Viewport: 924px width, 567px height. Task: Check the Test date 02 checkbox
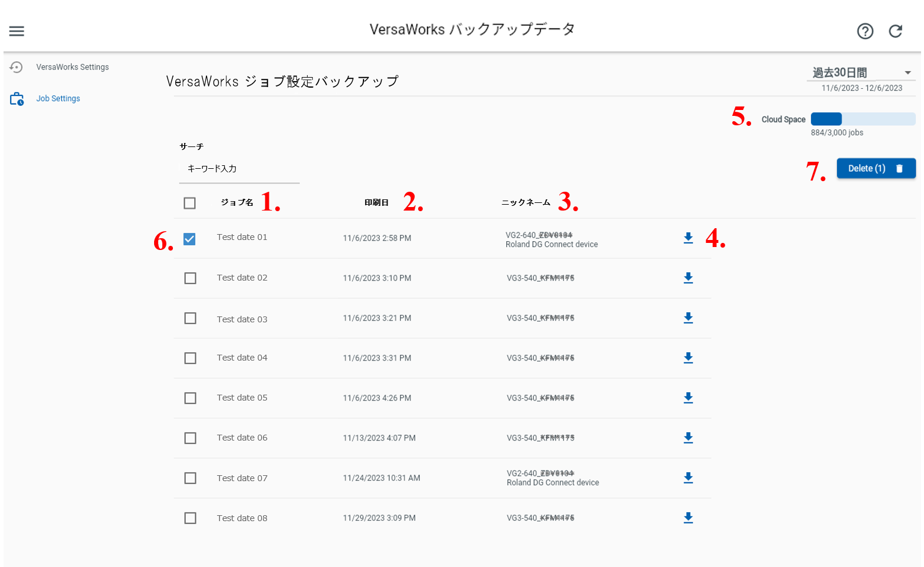click(190, 278)
